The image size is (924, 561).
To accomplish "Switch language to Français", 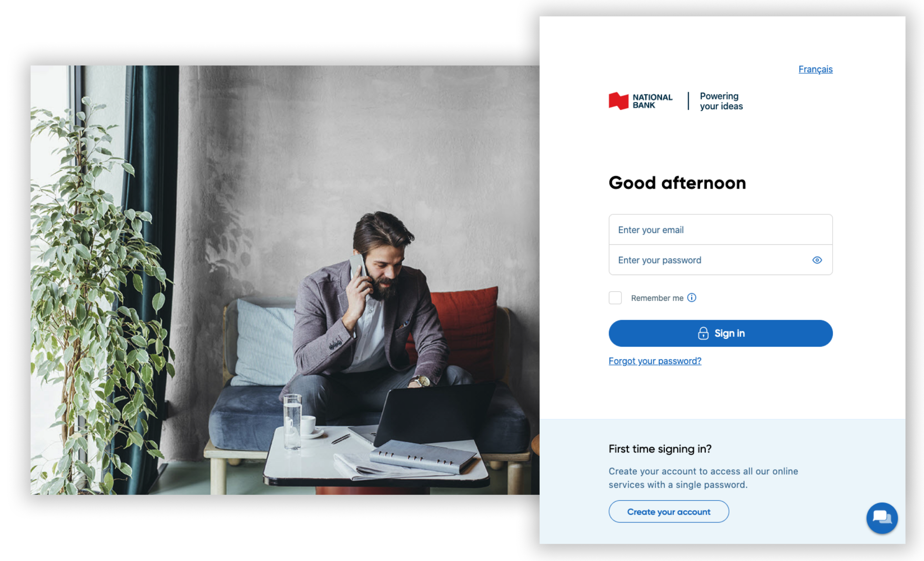I will tap(815, 69).
